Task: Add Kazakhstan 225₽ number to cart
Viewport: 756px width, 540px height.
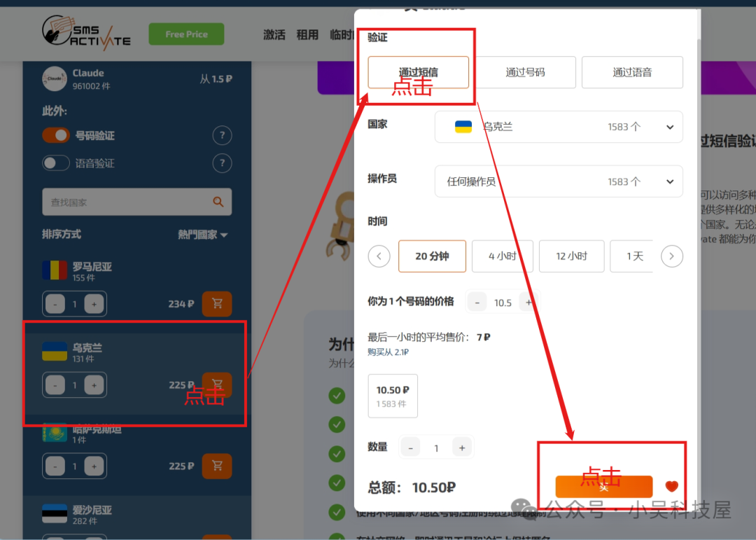Action: [x=217, y=466]
